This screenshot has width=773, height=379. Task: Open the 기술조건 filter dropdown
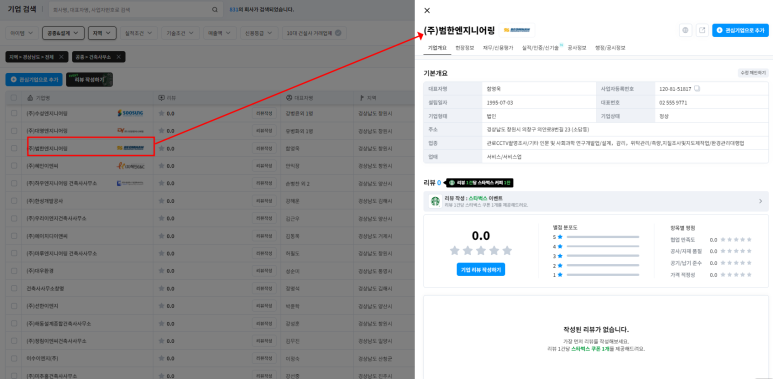[180, 33]
